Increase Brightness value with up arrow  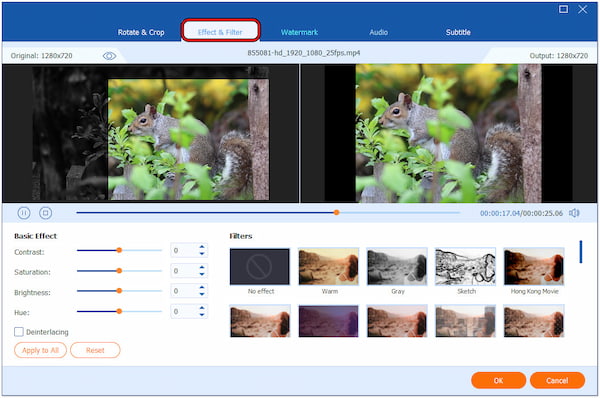click(202, 287)
